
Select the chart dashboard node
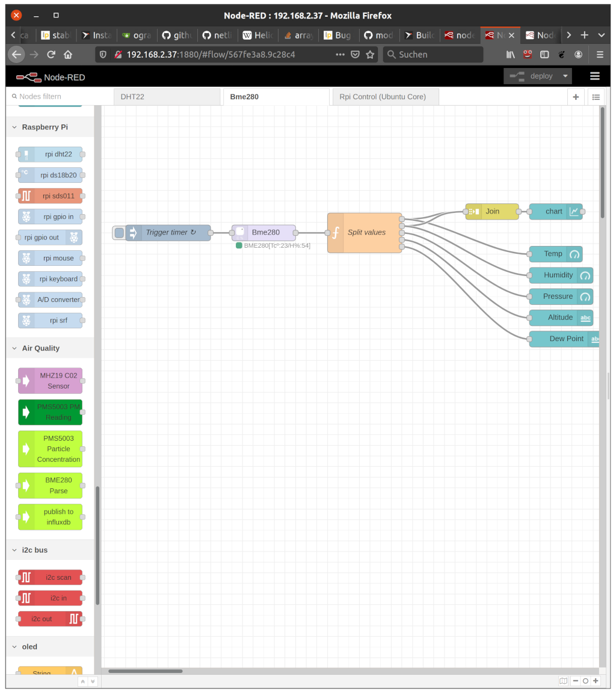tap(556, 212)
